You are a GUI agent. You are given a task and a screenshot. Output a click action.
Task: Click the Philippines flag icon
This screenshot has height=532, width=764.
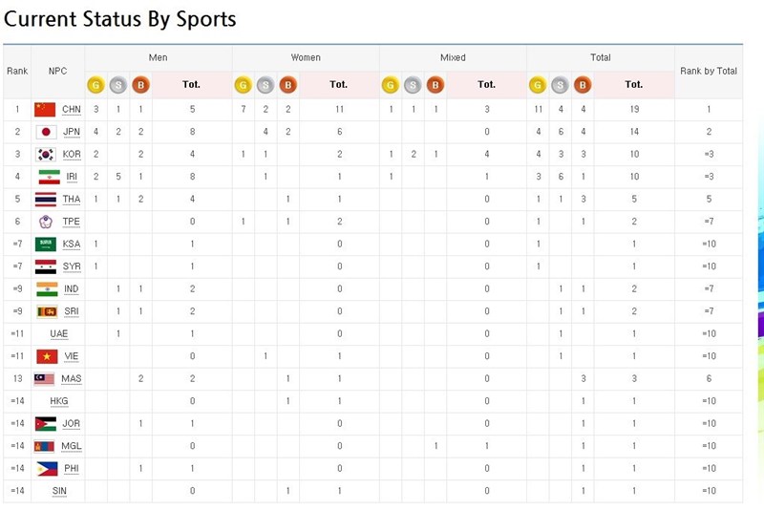[x=47, y=469]
